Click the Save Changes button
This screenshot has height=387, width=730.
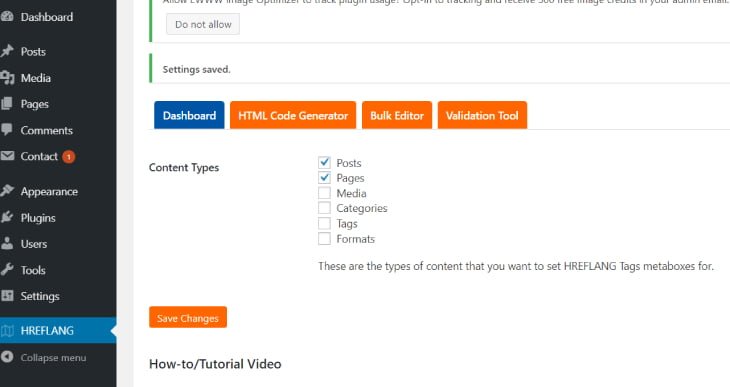click(188, 317)
